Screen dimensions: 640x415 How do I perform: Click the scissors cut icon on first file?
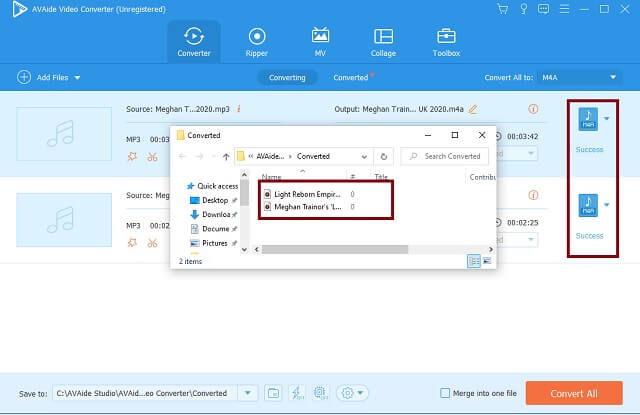pyautogui.click(x=152, y=157)
